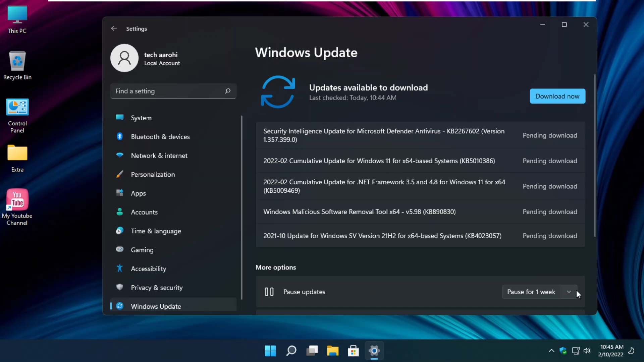The height and width of the screenshot is (362, 644).
Task: Click the Accounts person icon in sidebar
Action: pyautogui.click(x=120, y=212)
